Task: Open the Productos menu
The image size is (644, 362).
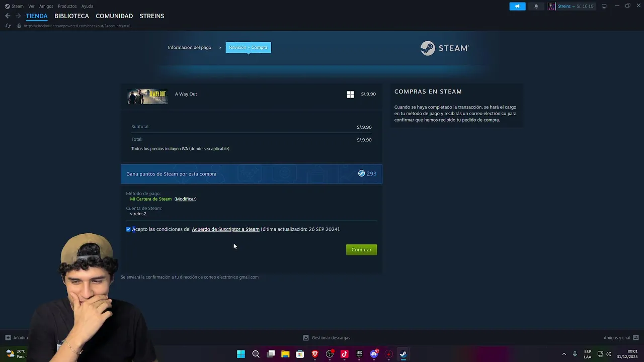Action: point(67,6)
